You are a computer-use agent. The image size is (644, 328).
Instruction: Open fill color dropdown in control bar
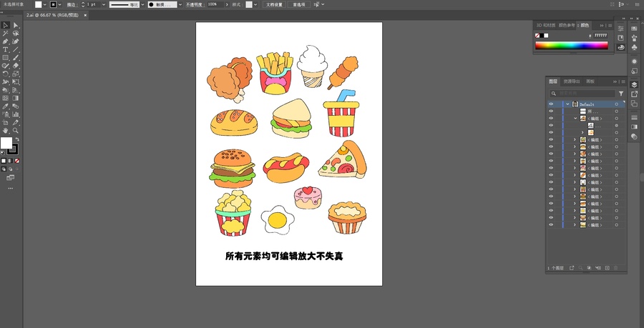[x=44, y=4]
